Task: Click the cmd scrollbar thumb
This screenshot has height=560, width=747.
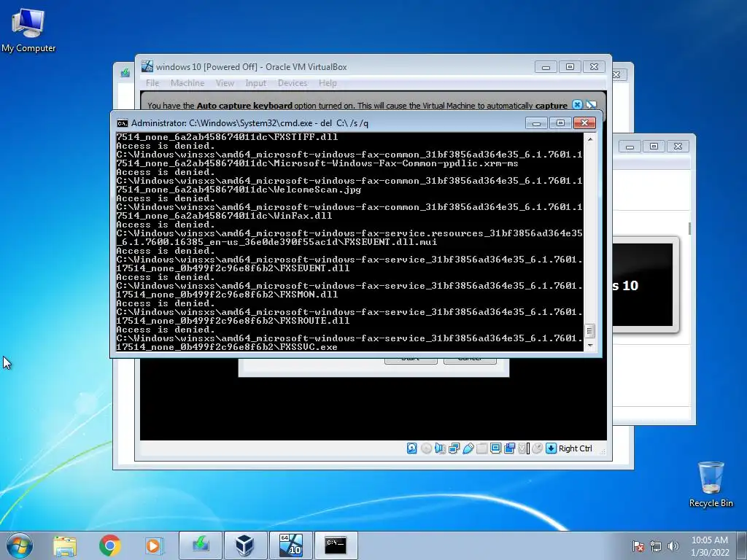Action: click(590, 330)
